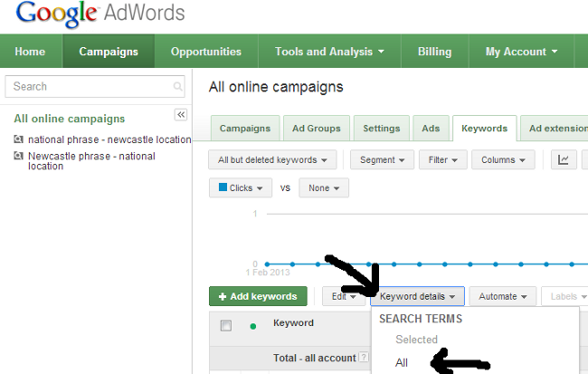
Task: Open All online campaigns link
Action: [x=69, y=119]
